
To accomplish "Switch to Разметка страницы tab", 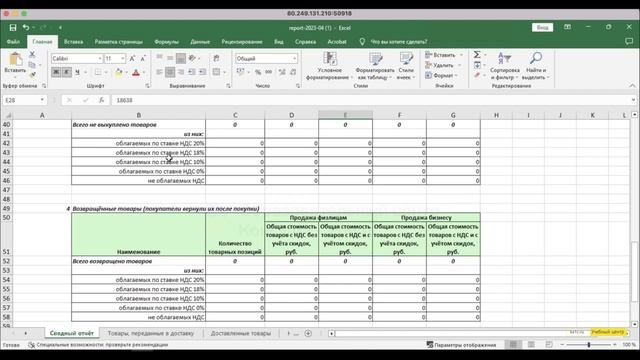I will click(119, 42).
